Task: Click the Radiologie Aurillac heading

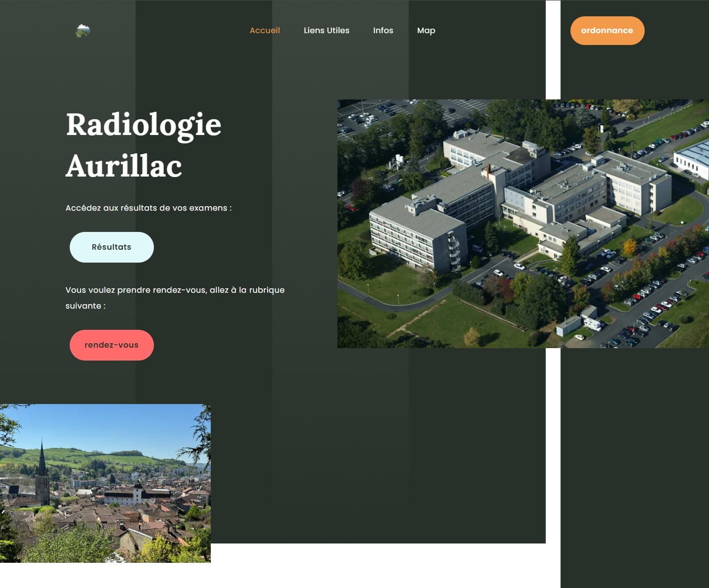Action: pos(143,144)
